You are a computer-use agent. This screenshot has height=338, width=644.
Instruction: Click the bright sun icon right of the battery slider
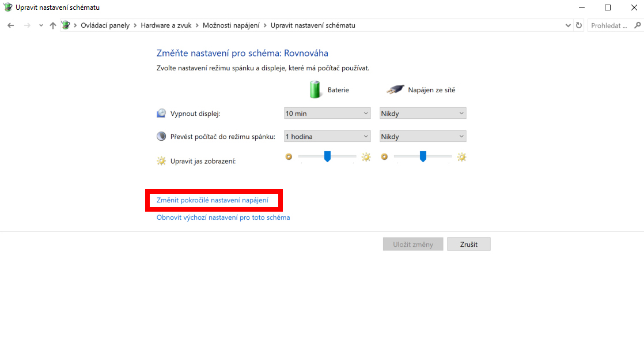pyautogui.click(x=366, y=156)
